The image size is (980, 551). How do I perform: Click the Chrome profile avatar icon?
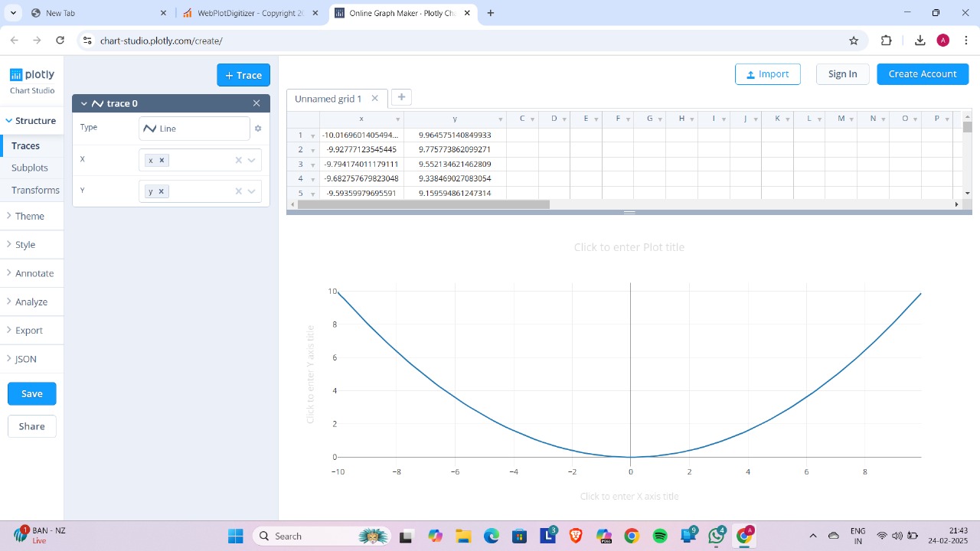(x=943, y=40)
